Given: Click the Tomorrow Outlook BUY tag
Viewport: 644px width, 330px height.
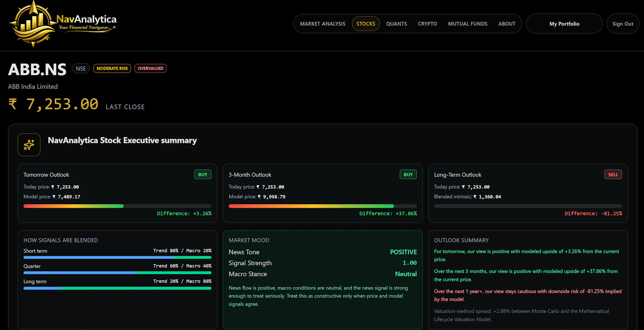Looking at the screenshot, I should pyautogui.click(x=203, y=174).
